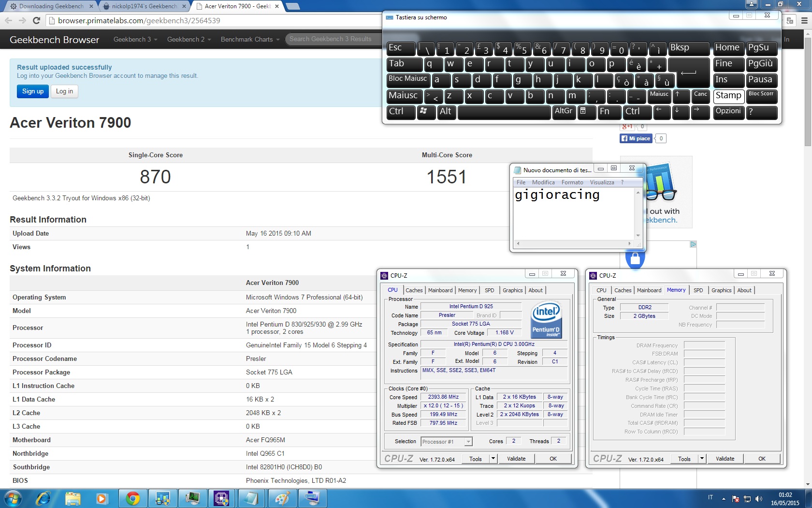
Task: Click Validate in the left CPU-Z window
Action: 516,459
